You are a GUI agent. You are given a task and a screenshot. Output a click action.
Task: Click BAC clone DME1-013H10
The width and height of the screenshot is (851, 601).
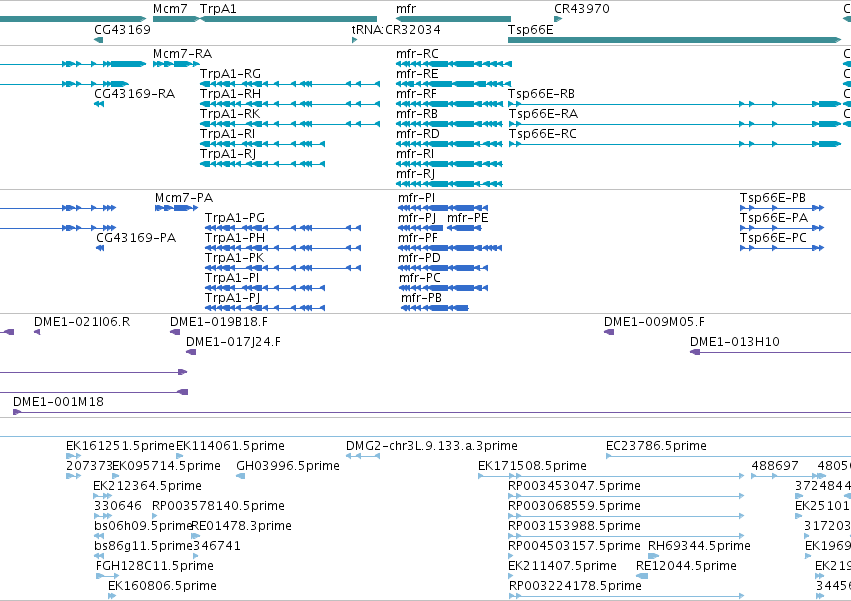770,352
